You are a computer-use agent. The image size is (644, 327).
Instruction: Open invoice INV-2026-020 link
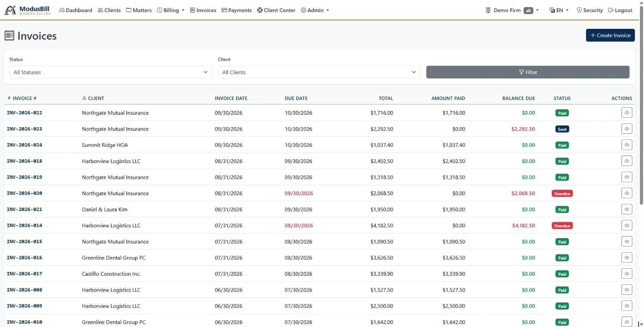point(25,194)
